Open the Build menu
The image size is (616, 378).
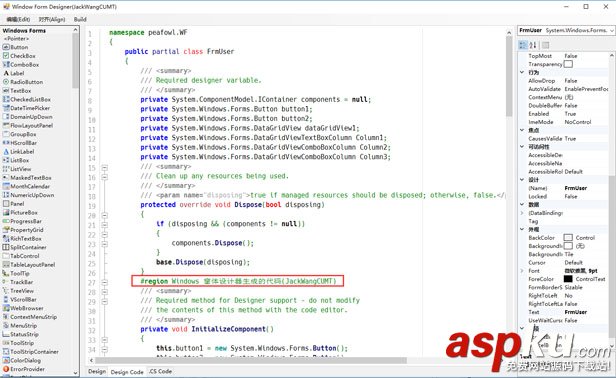tap(80, 19)
